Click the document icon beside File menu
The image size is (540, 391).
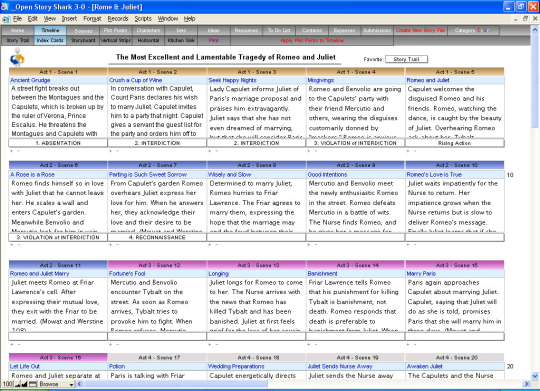[6, 19]
